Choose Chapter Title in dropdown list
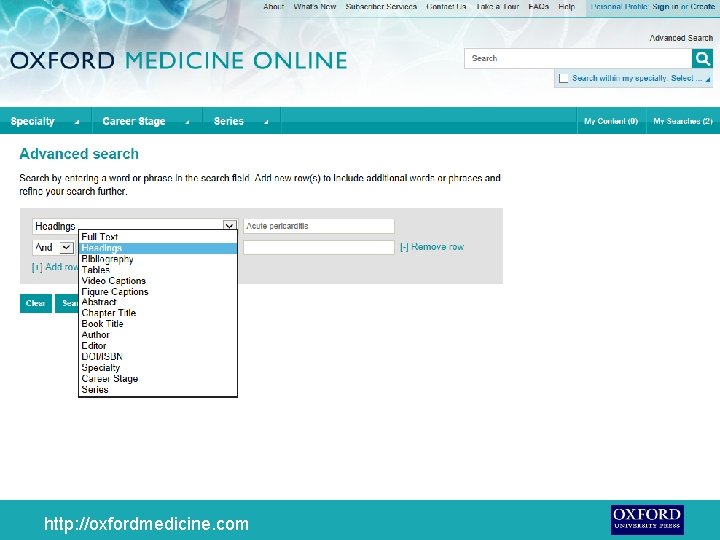 tap(158, 313)
